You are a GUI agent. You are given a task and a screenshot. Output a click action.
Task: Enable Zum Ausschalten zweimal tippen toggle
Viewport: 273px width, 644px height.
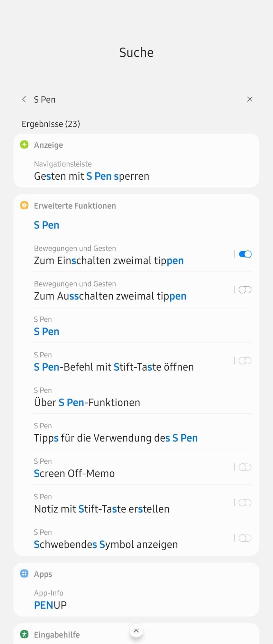[245, 290]
